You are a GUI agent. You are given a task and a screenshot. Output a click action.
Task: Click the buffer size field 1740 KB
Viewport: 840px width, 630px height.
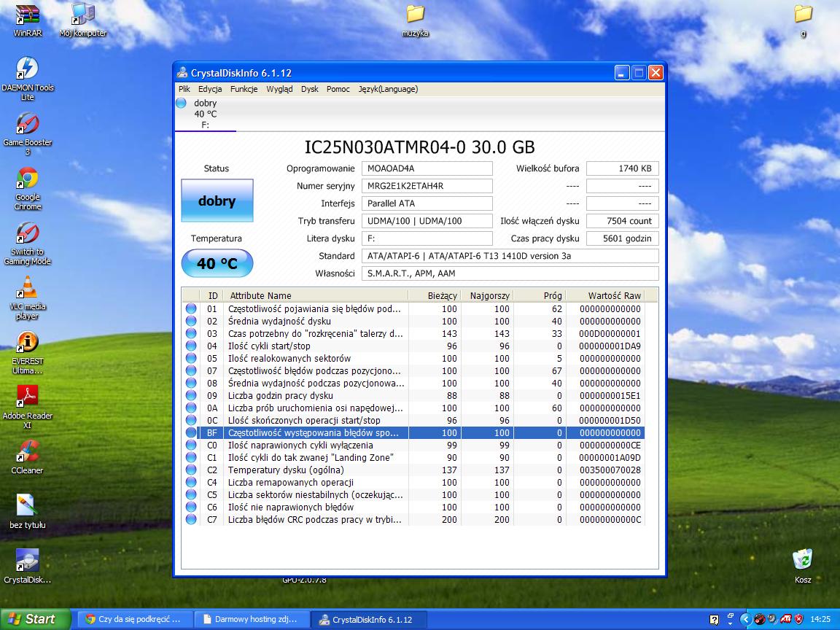point(623,168)
